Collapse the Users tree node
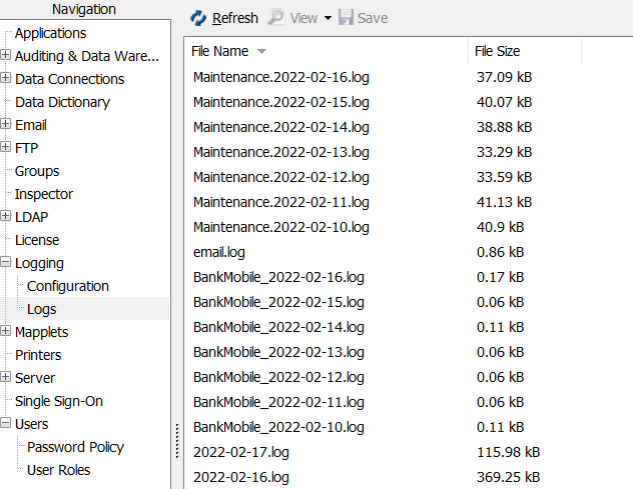The height and width of the screenshot is (489, 633). [6, 424]
